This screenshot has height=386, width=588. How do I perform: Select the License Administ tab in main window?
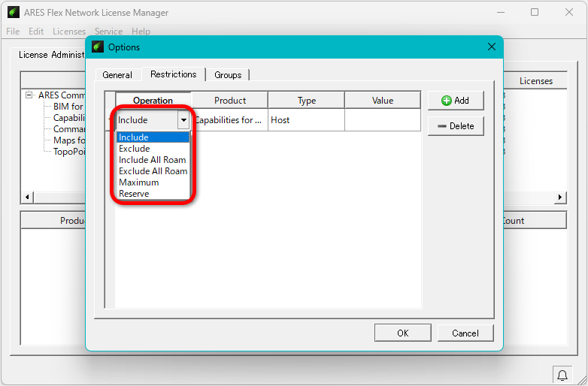52,55
